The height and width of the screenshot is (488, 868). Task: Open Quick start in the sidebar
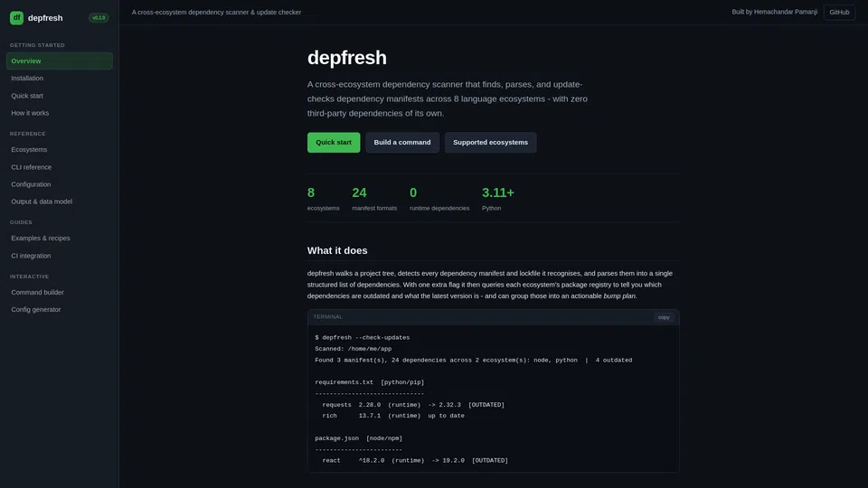tap(60, 96)
